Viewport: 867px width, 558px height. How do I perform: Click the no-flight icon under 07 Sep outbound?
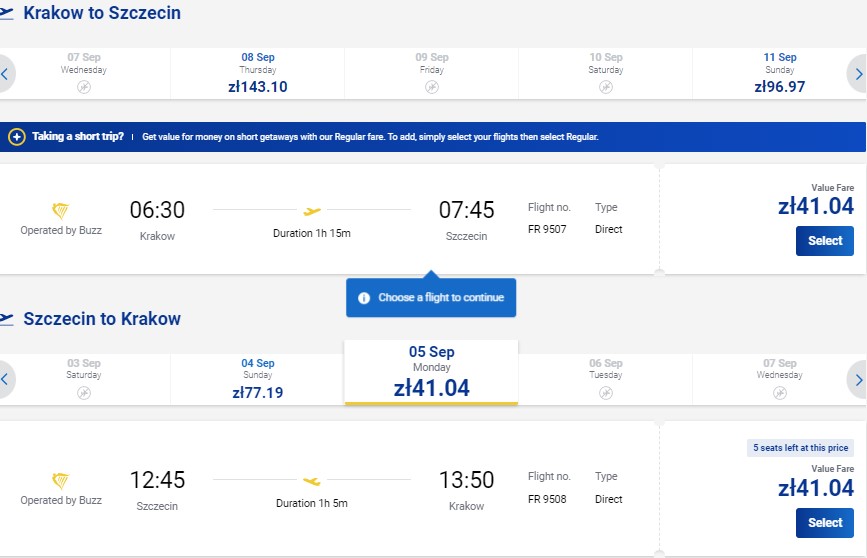point(84,87)
